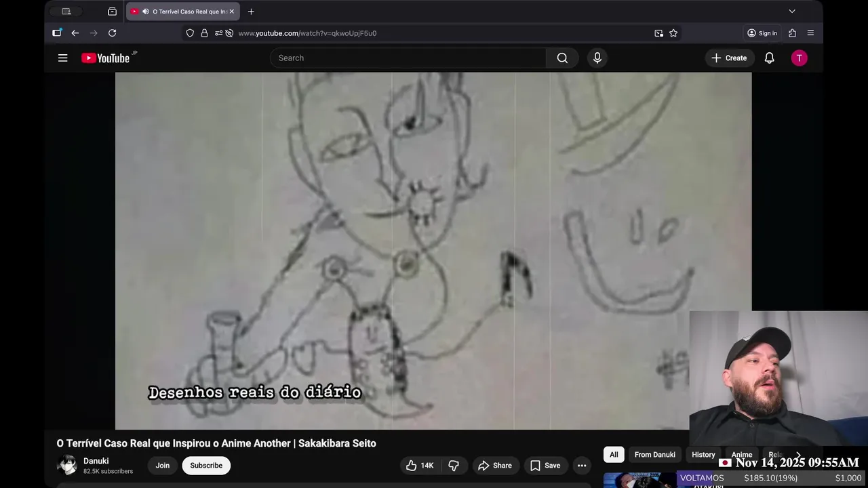868x488 pixels.
Task: Switch to the YouTube video browser tab
Action: tap(183, 12)
